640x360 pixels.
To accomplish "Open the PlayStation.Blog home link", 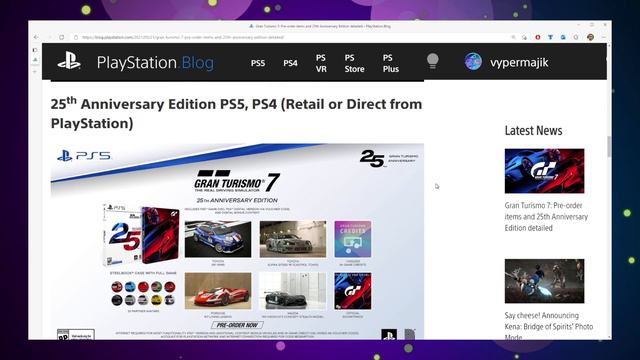I will coord(155,62).
